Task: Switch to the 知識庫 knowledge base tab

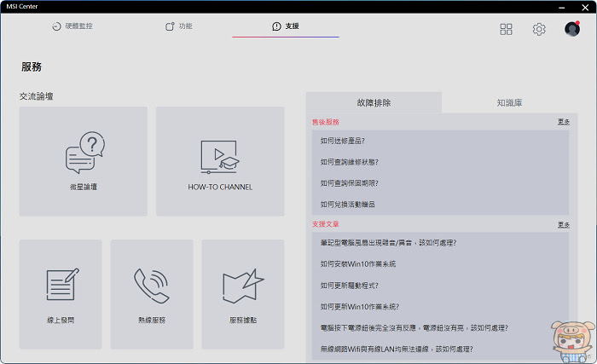Action: (509, 103)
